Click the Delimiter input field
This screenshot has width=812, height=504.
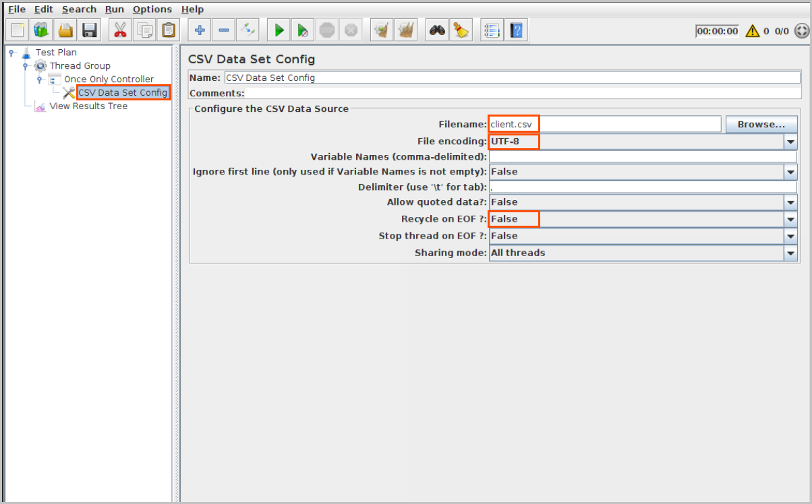coord(643,187)
